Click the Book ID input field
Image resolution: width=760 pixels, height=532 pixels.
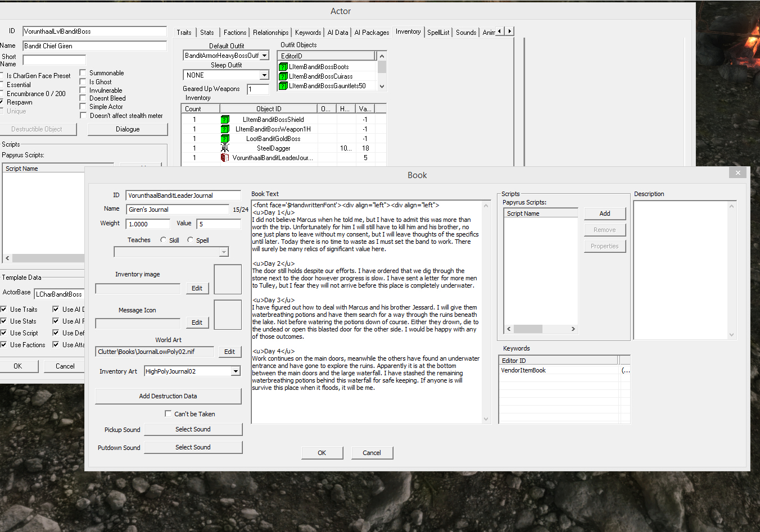pos(183,195)
